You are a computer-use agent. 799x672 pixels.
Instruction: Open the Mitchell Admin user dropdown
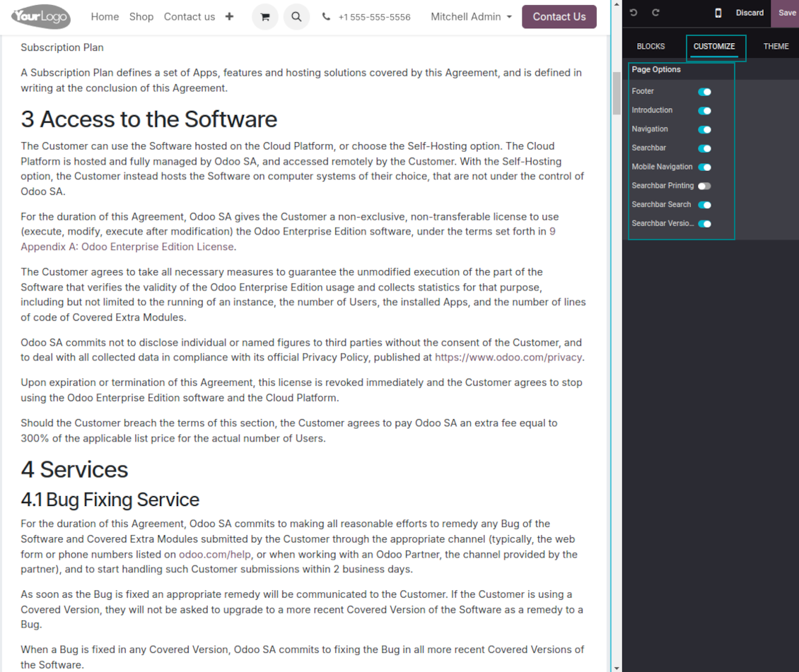471,17
